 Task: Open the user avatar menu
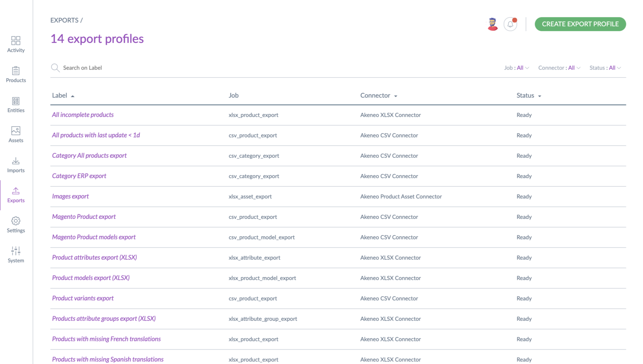pyautogui.click(x=493, y=24)
